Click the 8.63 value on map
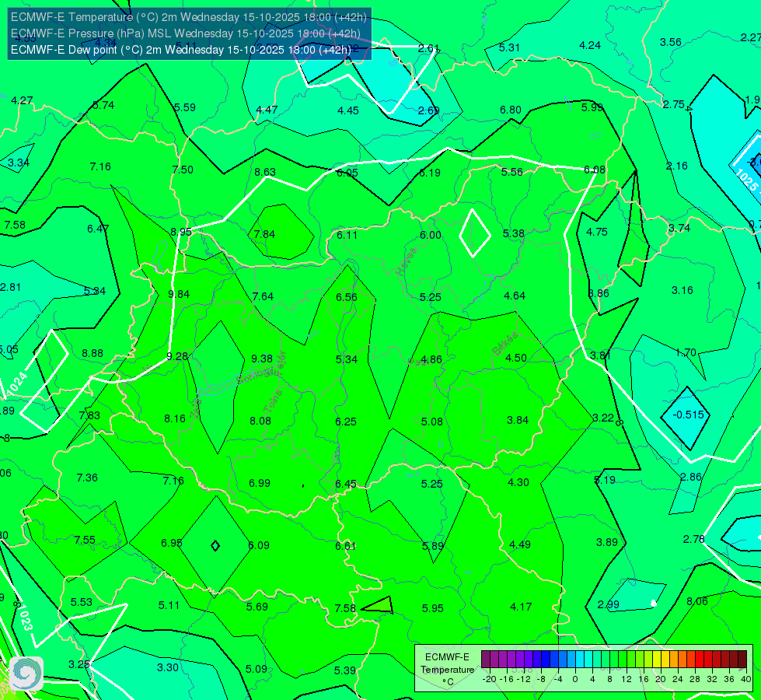 click(265, 172)
